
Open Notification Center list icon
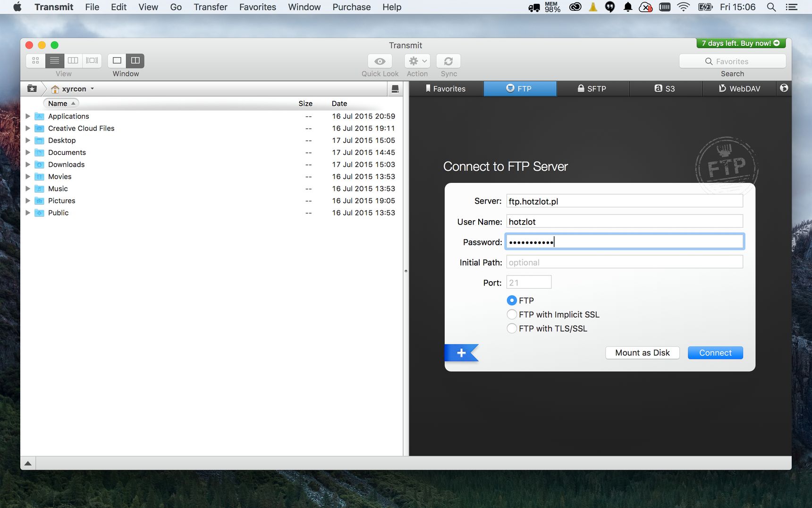[792, 7]
